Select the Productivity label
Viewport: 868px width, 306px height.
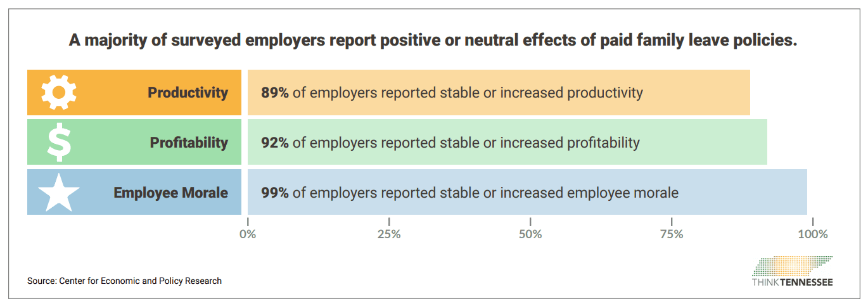188,92
